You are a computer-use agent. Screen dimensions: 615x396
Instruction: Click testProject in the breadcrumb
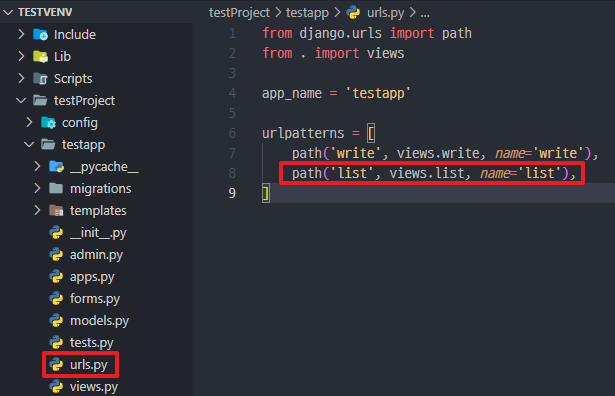point(239,13)
